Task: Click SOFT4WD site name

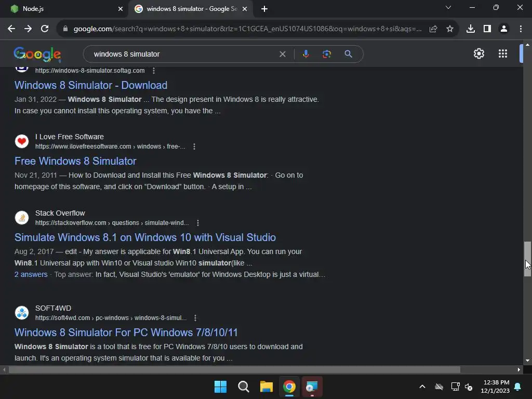Action: click(54, 308)
